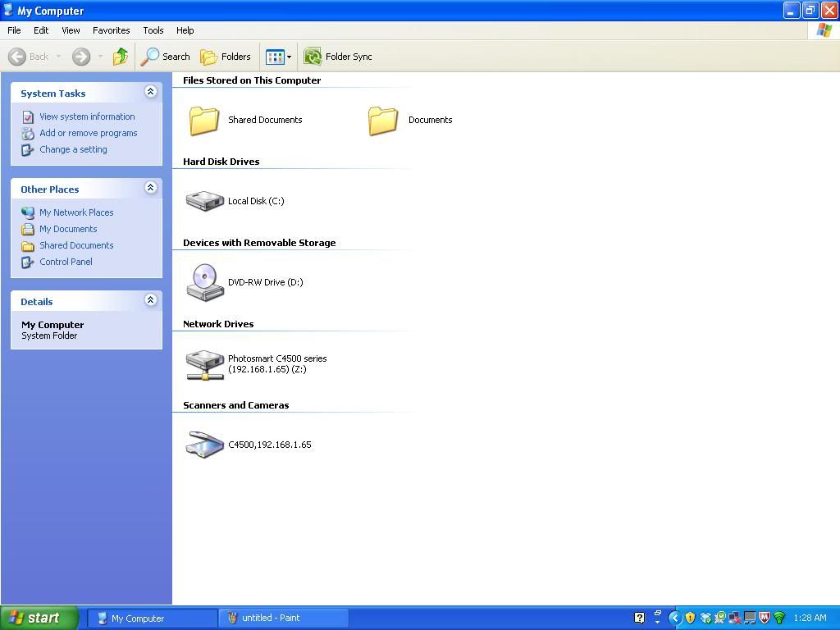Open the Edit menu
This screenshot has width=840, height=630.
point(41,30)
